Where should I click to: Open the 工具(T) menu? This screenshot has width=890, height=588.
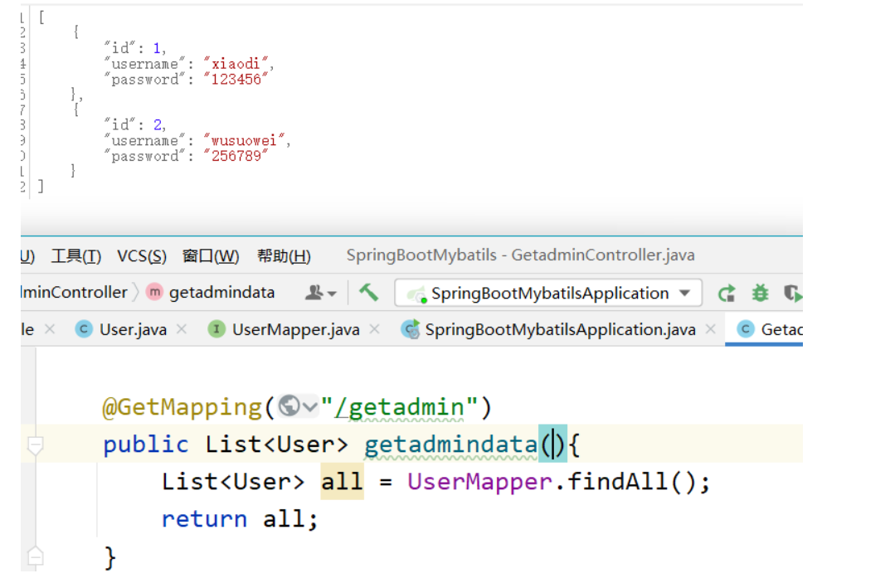[x=75, y=256]
